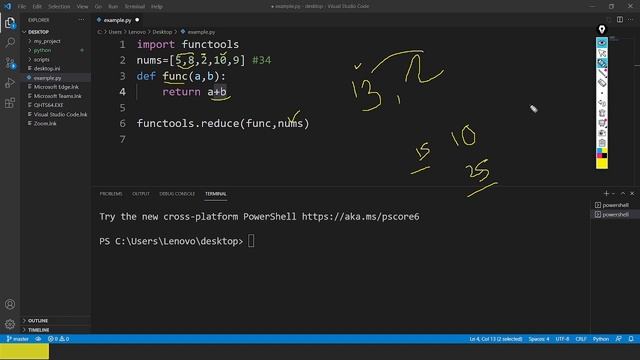Open the UTF-8 encoding selector
640x360 pixels.
562,339
